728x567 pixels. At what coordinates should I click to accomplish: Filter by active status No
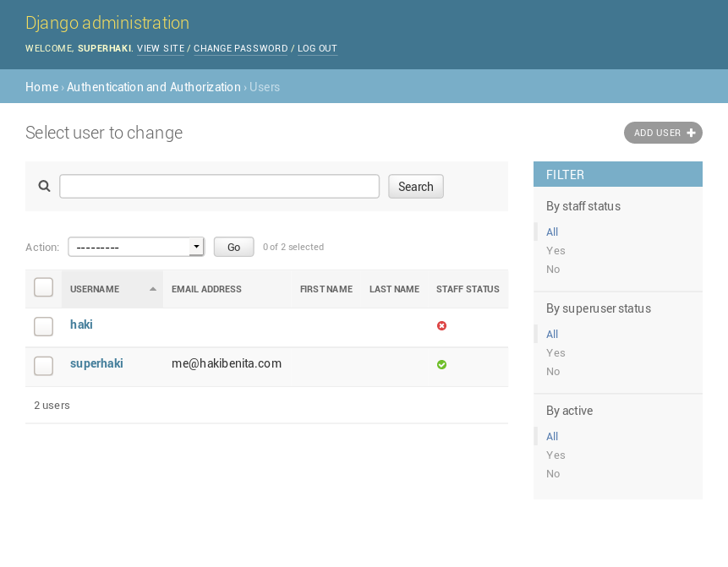(553, 473)
